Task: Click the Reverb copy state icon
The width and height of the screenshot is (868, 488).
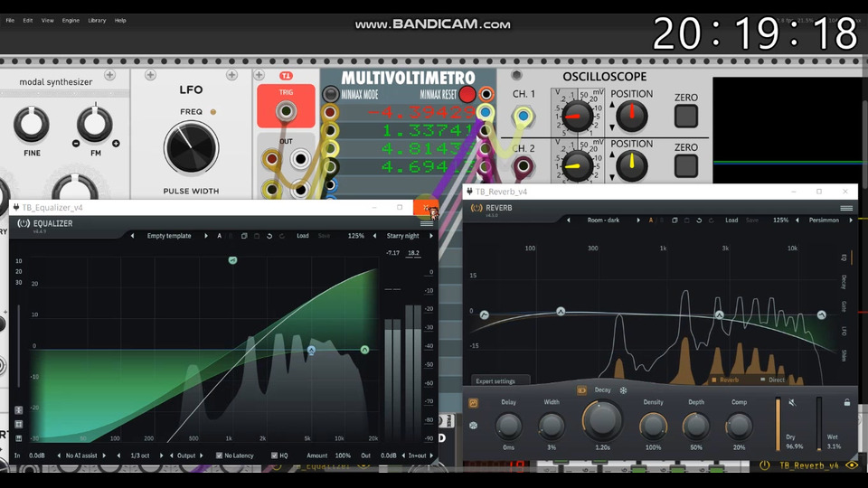Action: [675, 221]
